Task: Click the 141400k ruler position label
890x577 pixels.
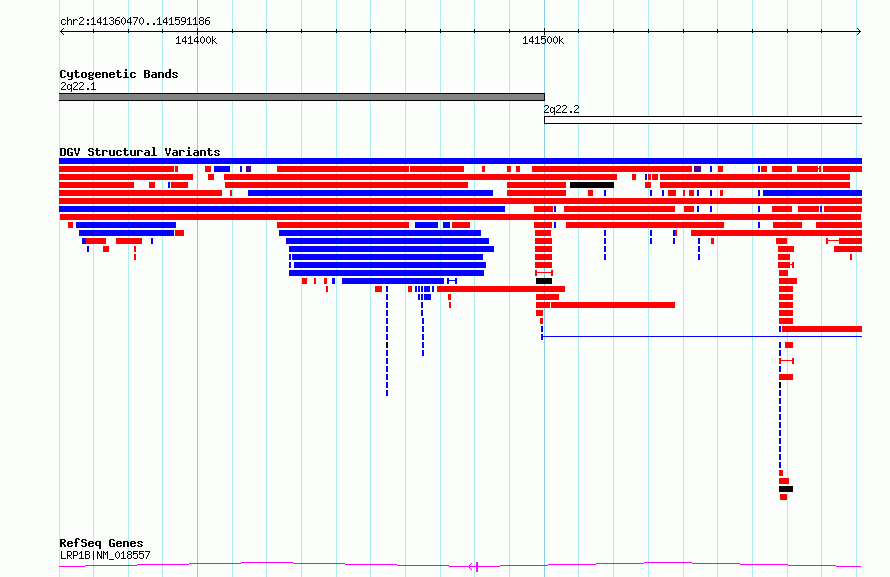Action: point(196,40)
